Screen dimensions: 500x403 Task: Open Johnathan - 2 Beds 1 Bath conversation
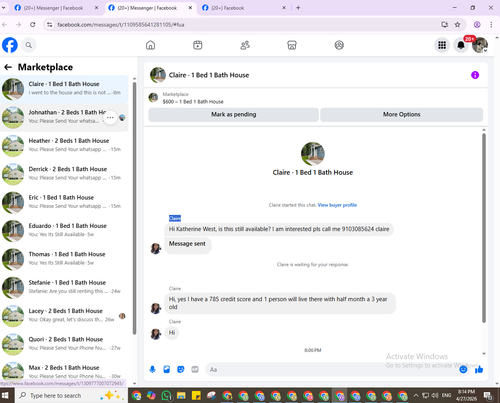pos(64,117)
